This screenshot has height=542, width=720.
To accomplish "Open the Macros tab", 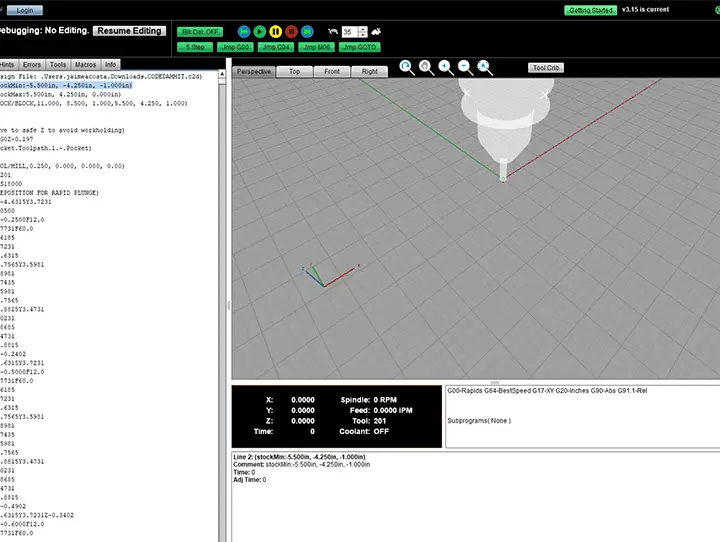I will [x=85, y=65].
